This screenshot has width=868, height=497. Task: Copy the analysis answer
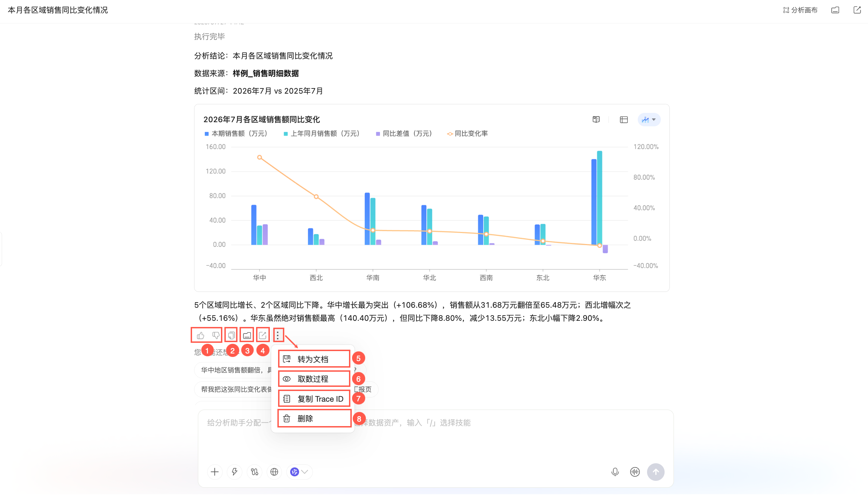click(231, 335)
